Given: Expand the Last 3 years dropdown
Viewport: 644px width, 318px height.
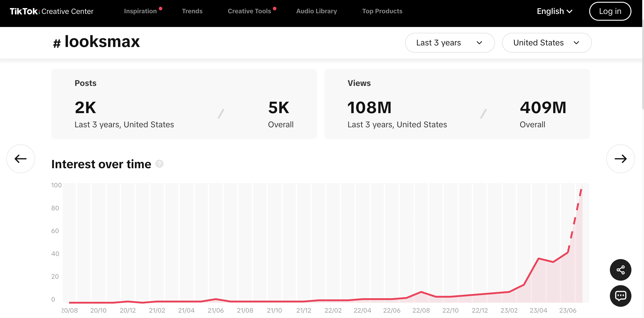Looking at the screenshot, I should pyautogui.click(x=450, y=43).
